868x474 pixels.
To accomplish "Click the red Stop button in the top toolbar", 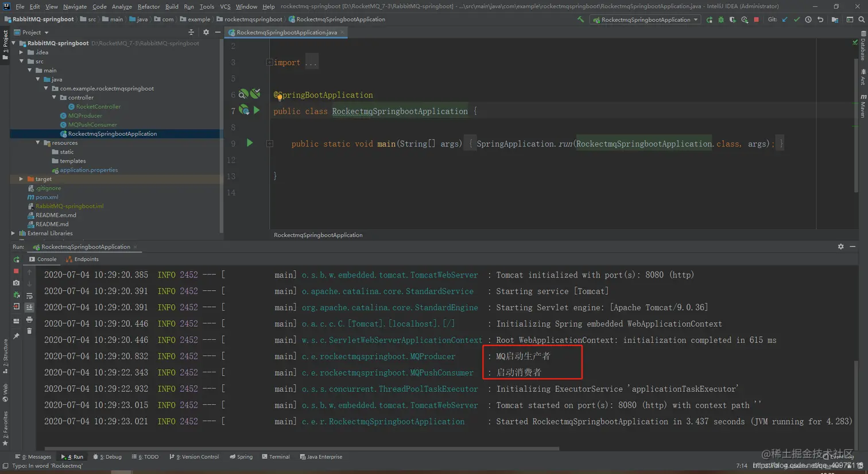I will (x=756, y=20).
